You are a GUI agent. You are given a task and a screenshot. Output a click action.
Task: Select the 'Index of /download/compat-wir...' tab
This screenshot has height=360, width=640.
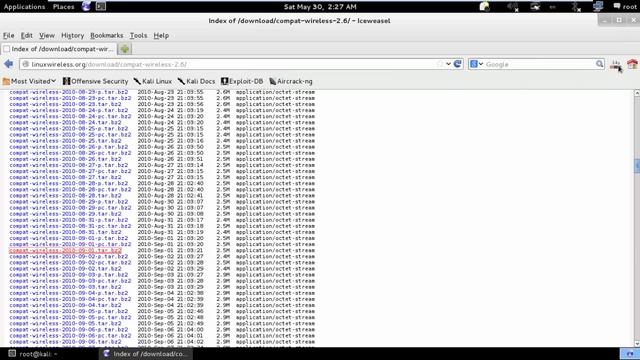[x=58, y=49]
